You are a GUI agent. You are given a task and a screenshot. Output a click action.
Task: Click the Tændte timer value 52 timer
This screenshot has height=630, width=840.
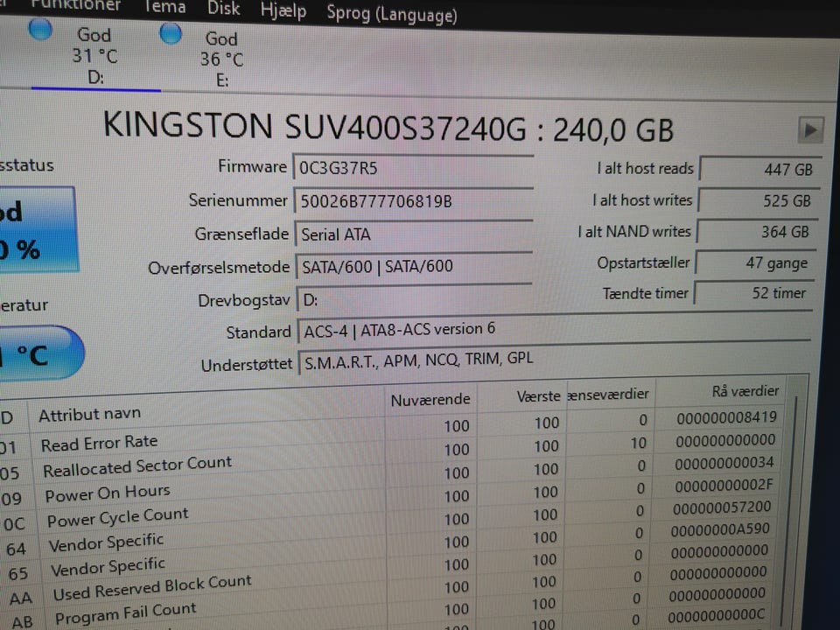point(753,293)
